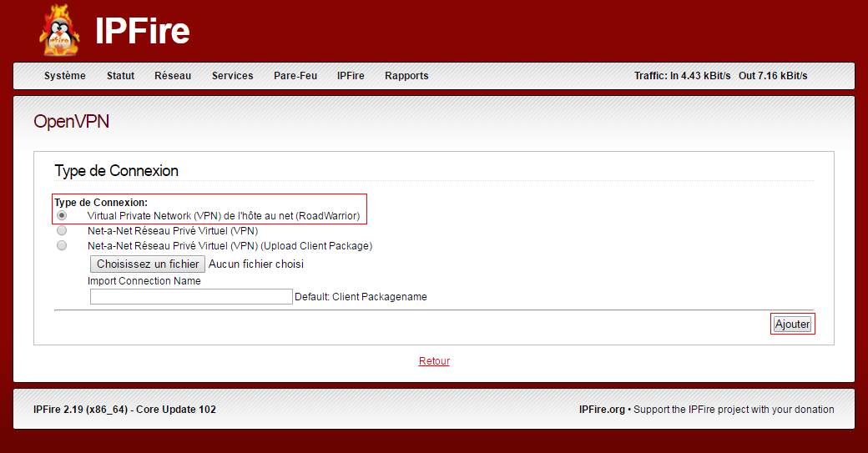868x453 pixels.
Task: Open the IPFire menu in navigation bar
Action: pyautogui.click(x=351, y=76)
